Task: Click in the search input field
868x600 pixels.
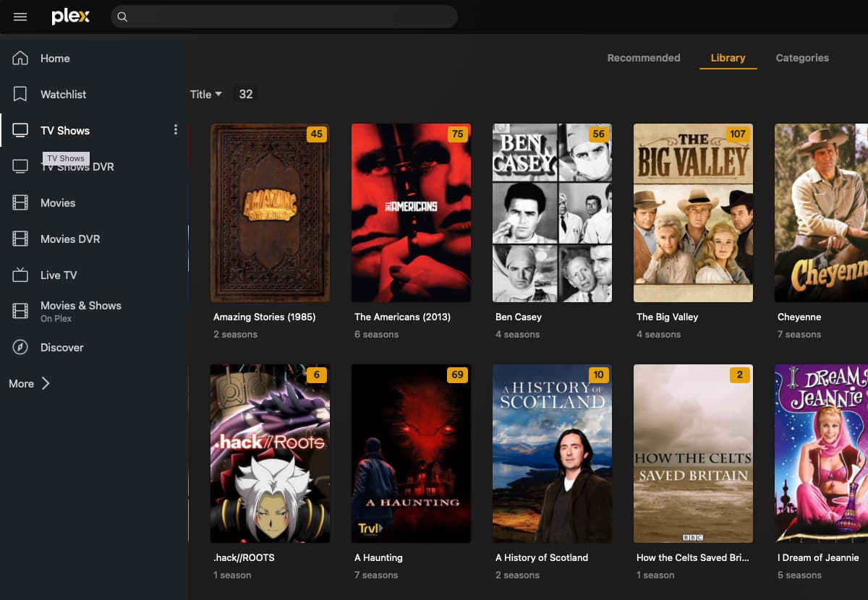Action: [x=284, y=17]
